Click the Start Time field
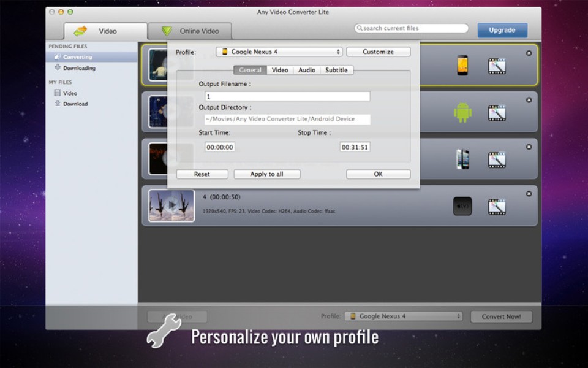 pyautogui.click(x=220, y=147)
